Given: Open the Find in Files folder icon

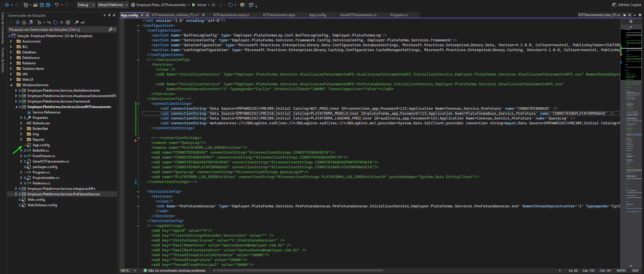Looking at the screenshot, I should [243, 5].
